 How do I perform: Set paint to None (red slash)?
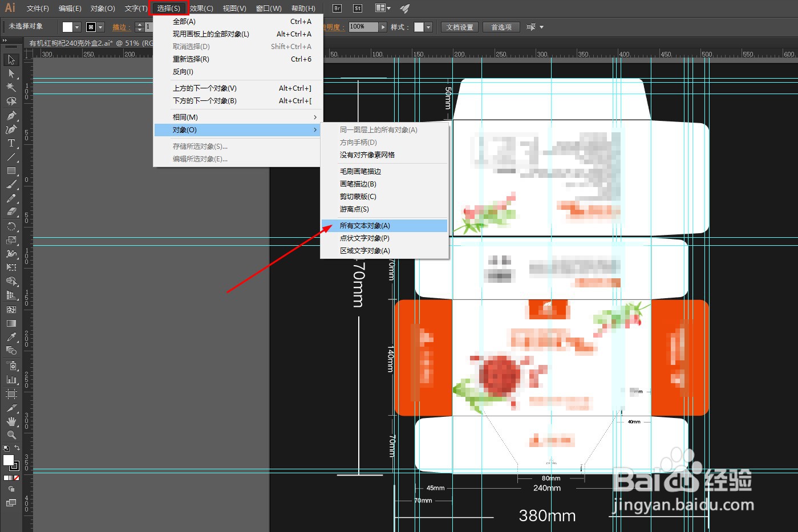tap(17, 478)
